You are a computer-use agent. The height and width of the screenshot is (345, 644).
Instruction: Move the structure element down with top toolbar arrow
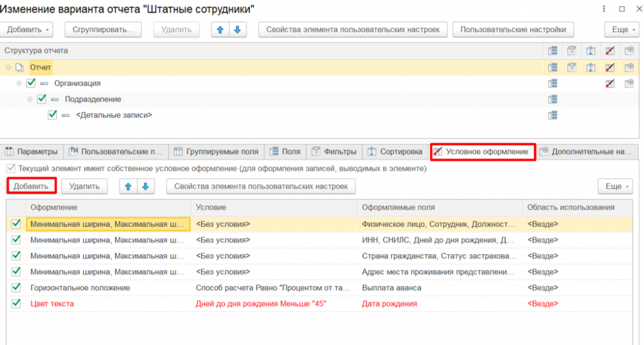237,30
